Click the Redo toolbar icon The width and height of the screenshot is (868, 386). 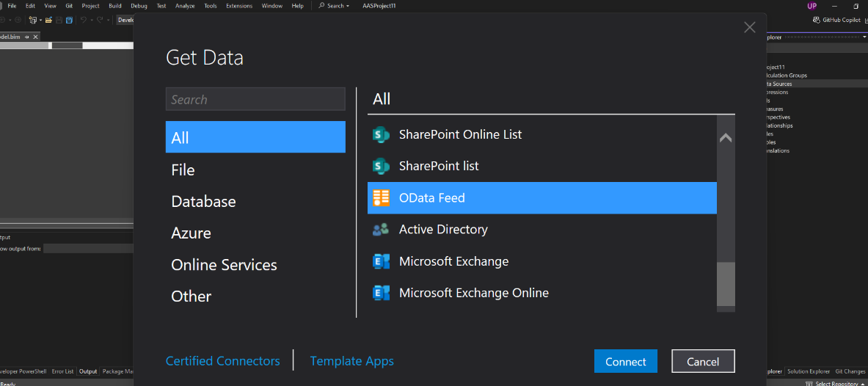101,20
